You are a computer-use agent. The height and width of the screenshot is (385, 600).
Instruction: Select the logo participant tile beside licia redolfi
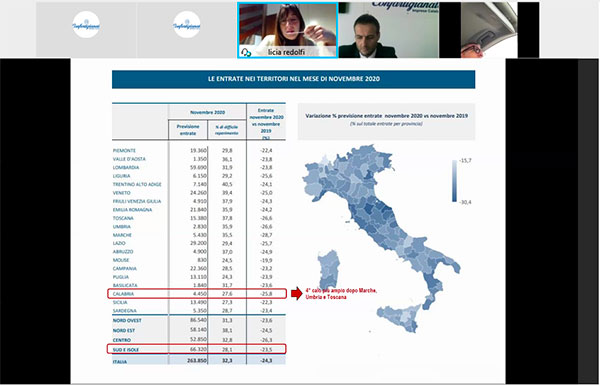coord(187,30)
